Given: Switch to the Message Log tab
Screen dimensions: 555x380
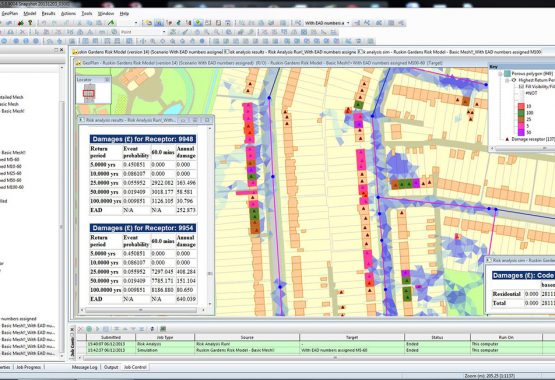Looking at the screenshot, I should point(84,367).
